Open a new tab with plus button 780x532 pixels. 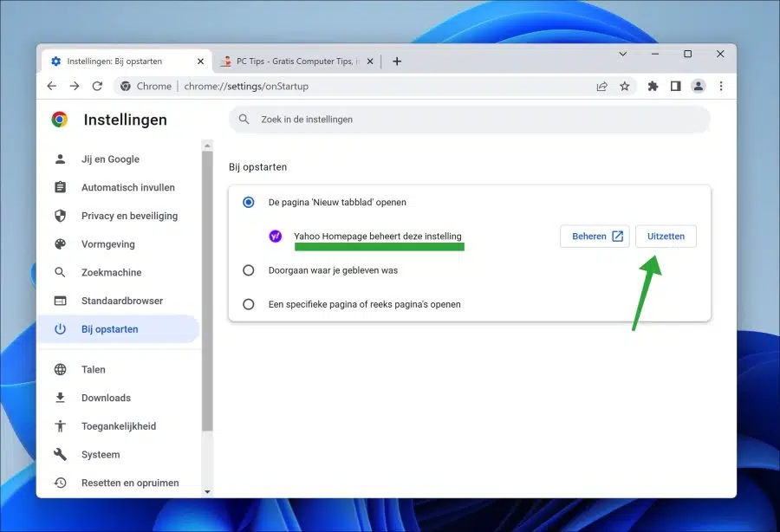[396, 62]
